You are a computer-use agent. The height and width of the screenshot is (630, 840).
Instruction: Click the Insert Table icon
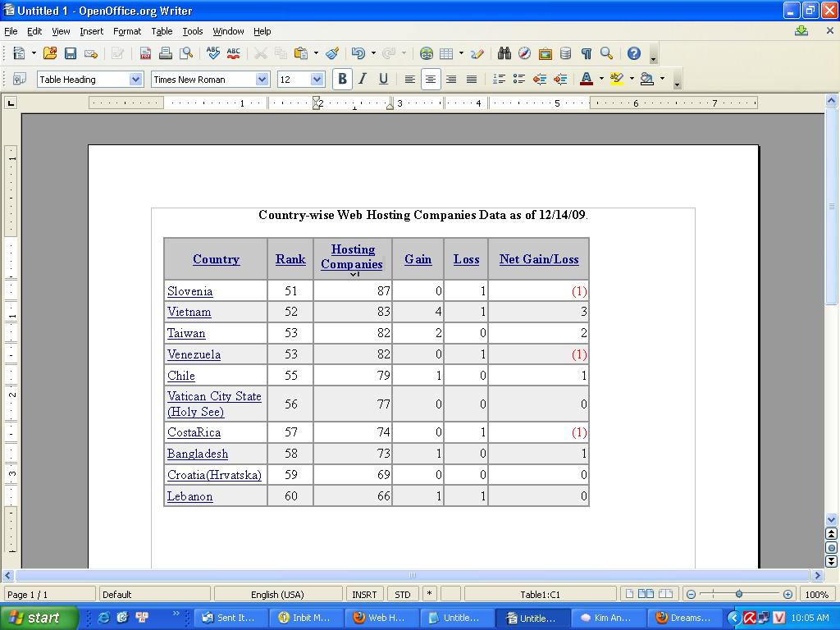[446, 53]
